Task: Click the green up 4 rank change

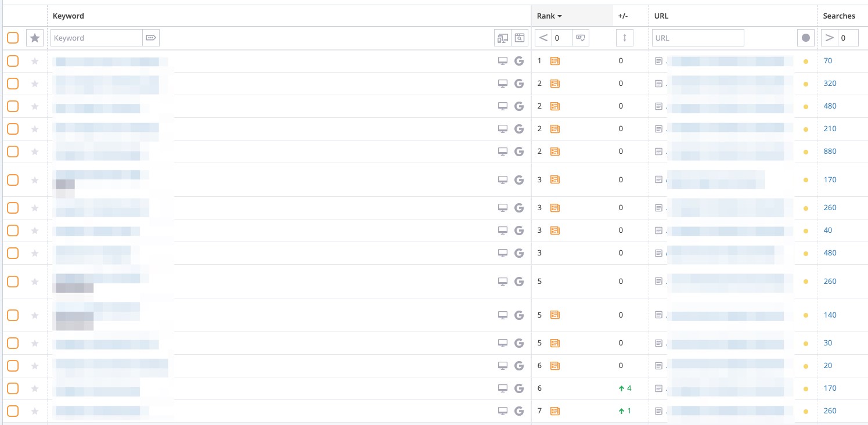Action: click(x=625, y=388)
